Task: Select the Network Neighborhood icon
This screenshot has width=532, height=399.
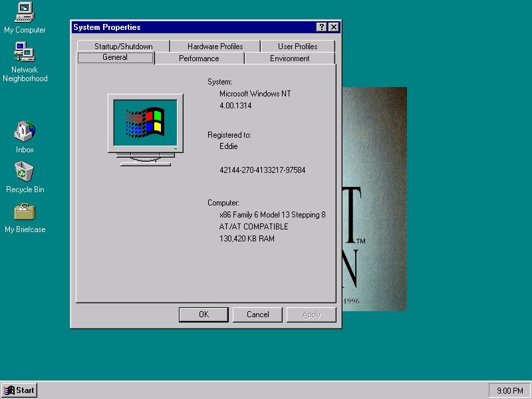Action: 25,52
